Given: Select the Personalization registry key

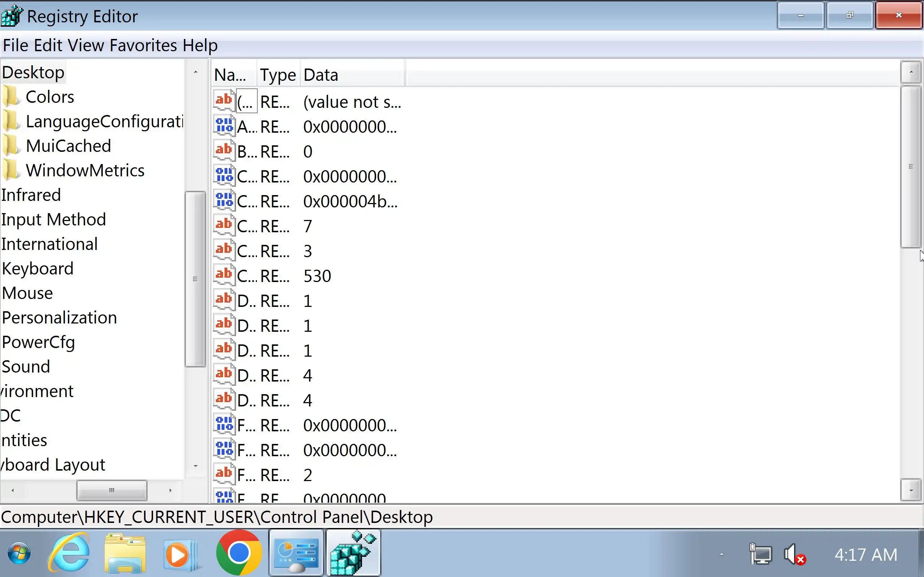Looking at the screenshot, I should click(59, 318).
